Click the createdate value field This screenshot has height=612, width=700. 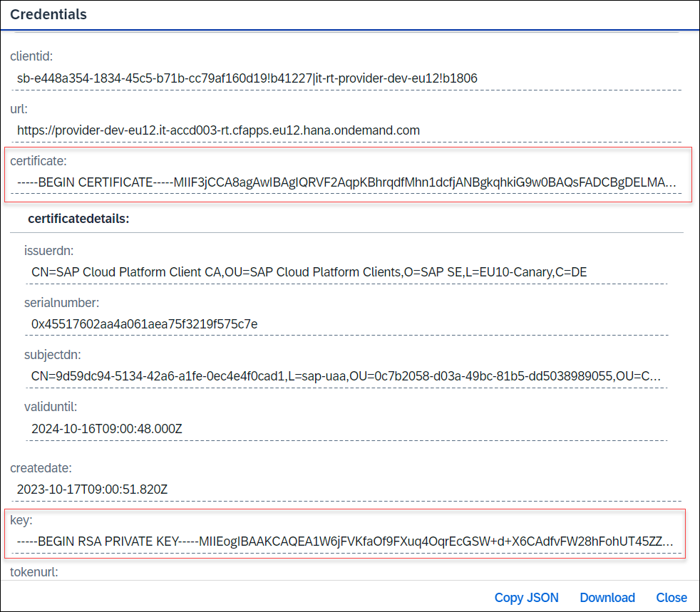click(x=346, y=489)
